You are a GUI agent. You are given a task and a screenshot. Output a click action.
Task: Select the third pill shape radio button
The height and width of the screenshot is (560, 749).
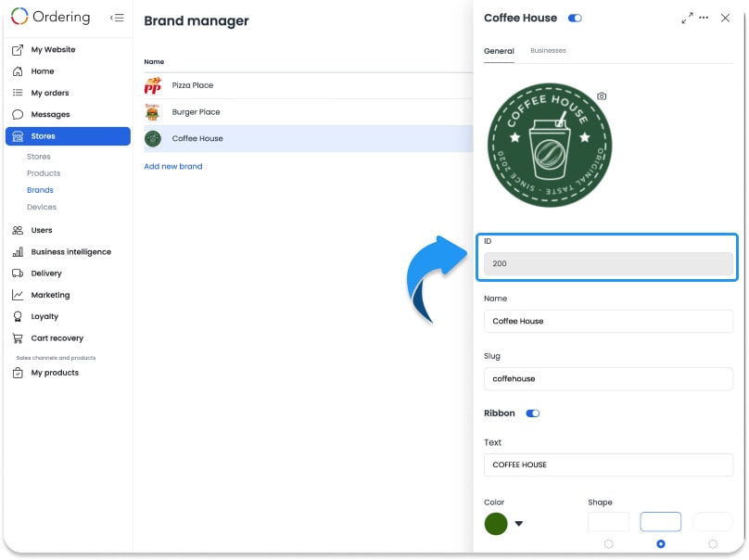(713, 544)
